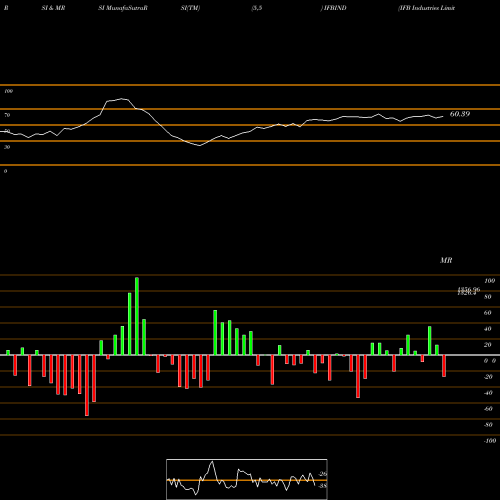Click the 100 label on RSI axis
Screen dimensions: 500x500
[x=8, y=91]
